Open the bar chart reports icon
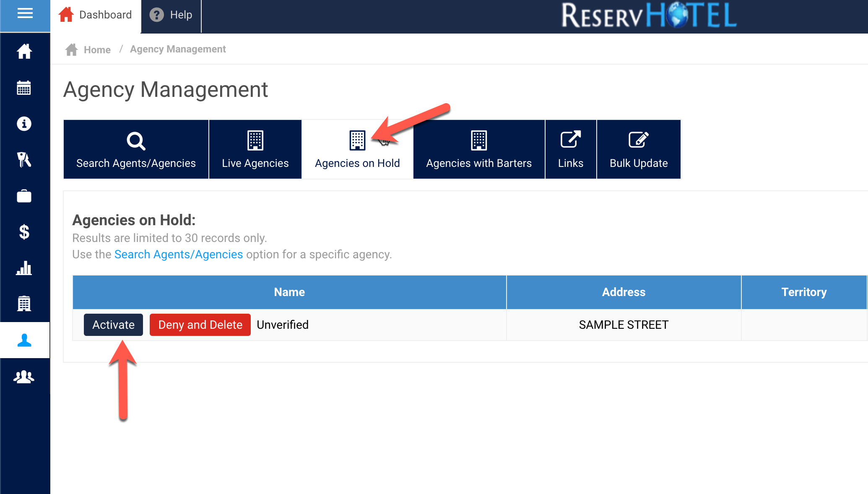The height and width of the screenshot is (494, 868). point(24,268)
